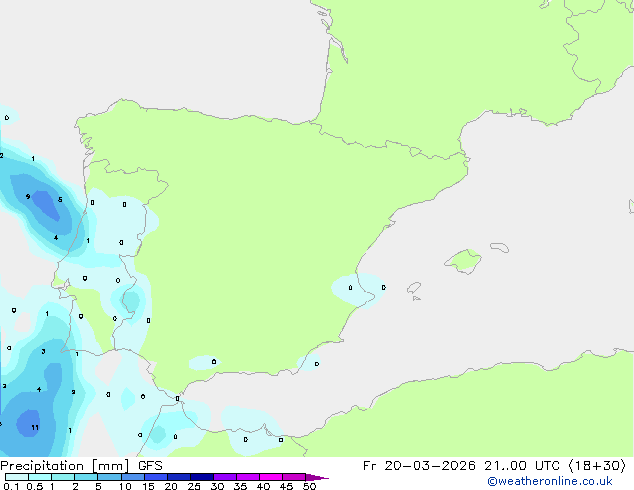Click the Menorca island outline

499,247
